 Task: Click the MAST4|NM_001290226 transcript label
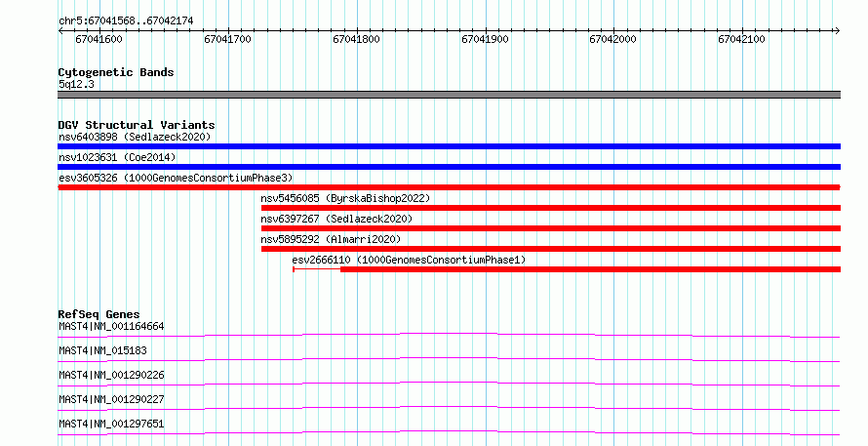pyautogui.click(x=111, y=375)
